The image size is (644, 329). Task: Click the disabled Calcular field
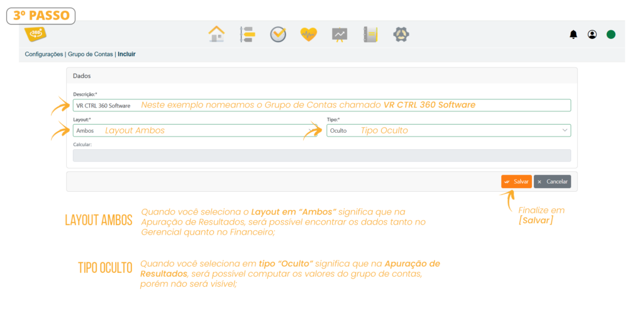coord(322,155)
